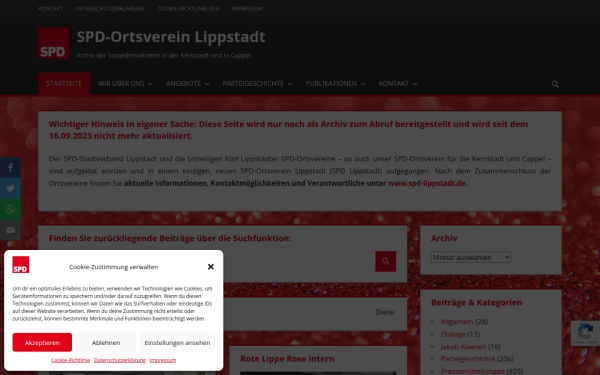The width and height of the screenshot is (600, 375).
Task: Go to the Startseite tab
Action: 64,83
